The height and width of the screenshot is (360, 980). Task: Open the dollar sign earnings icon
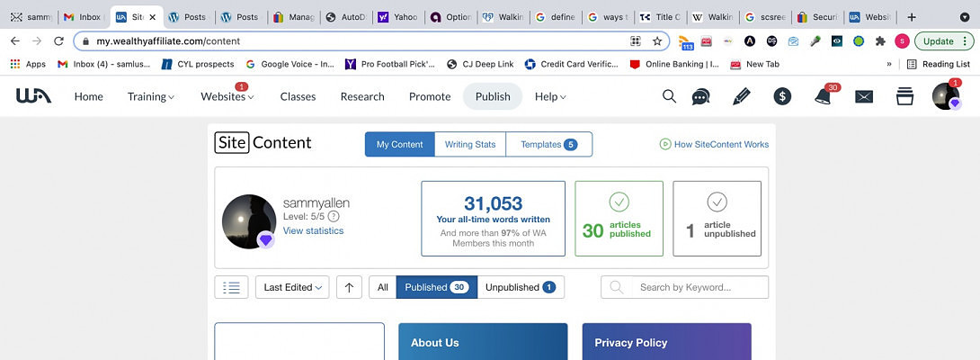tap(782, 97)
